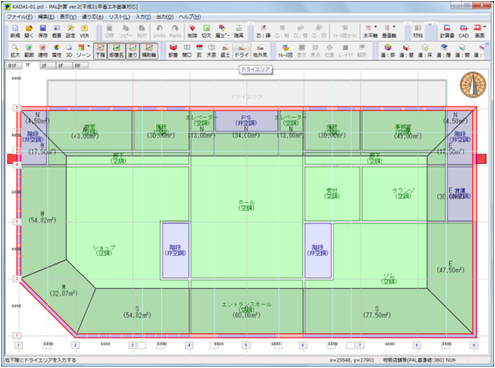The image size is (495, 368).
Task: Open 設定 settings hammer icon
Action: [70, 31]
